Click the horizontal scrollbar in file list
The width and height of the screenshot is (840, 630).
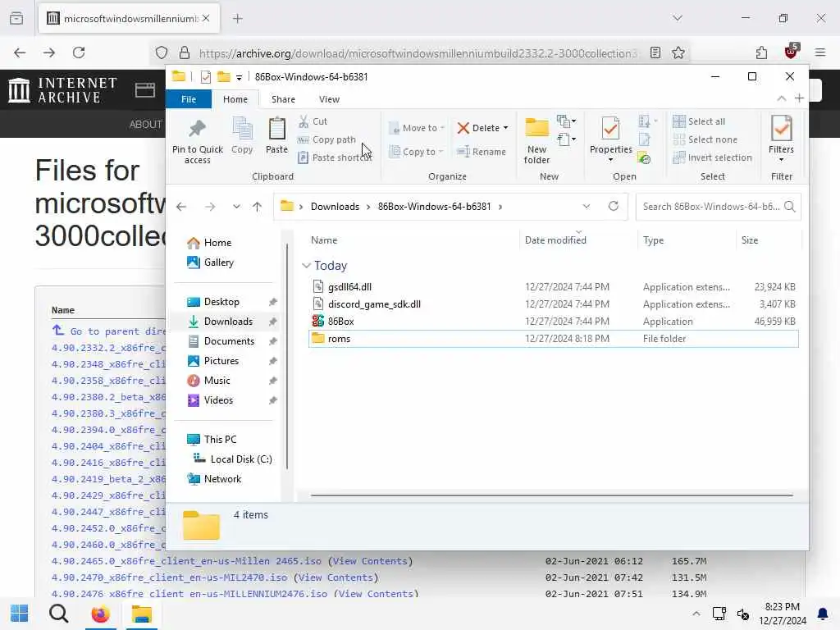tap(551, 495)
